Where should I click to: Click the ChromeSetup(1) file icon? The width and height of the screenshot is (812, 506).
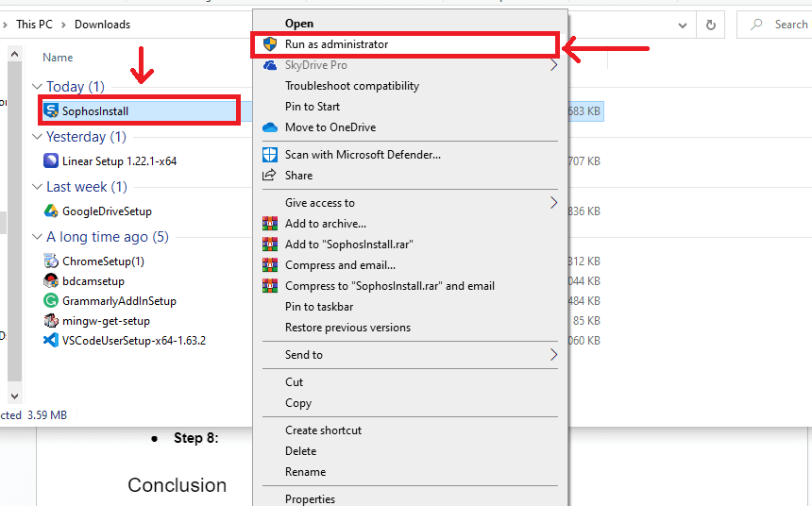51,261
